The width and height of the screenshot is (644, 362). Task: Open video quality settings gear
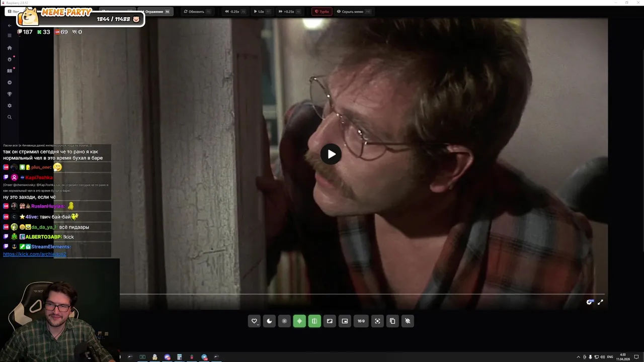pyautogui.click(x=589, y=302)
